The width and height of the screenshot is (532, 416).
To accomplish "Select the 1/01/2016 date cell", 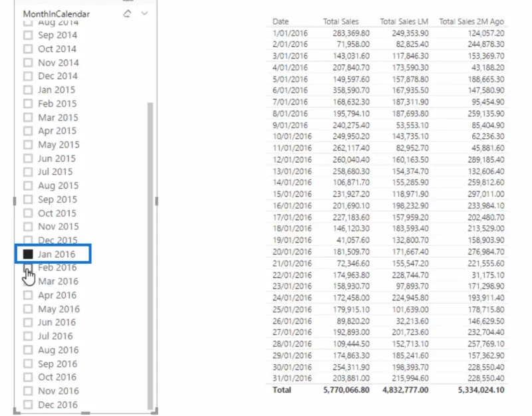I will click(x=290, y=33).
